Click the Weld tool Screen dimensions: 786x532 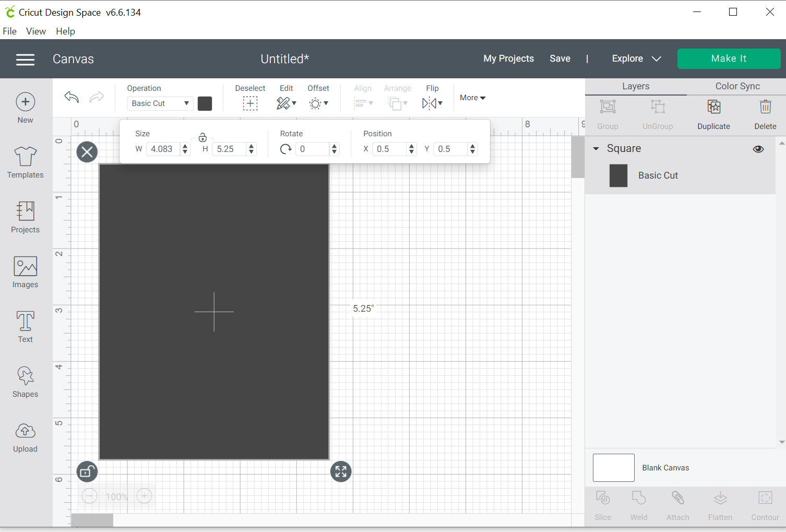pyautogui.click(x=639, y=505)
